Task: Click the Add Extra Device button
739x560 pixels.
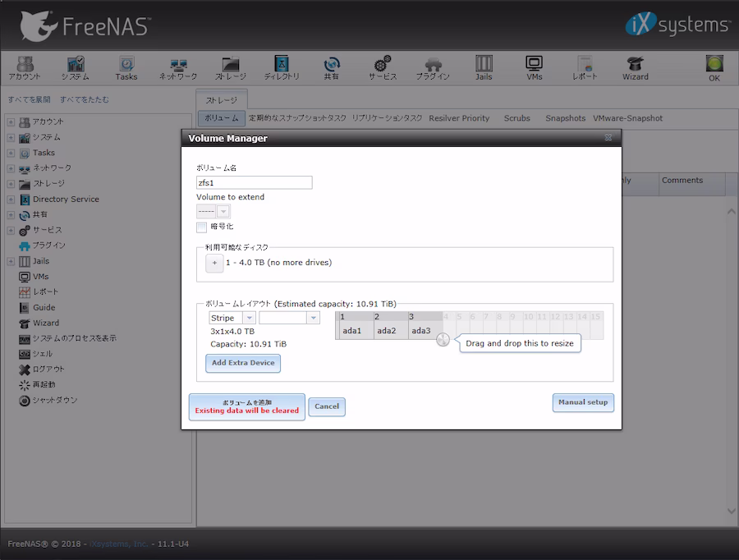Action: [243, 363]
